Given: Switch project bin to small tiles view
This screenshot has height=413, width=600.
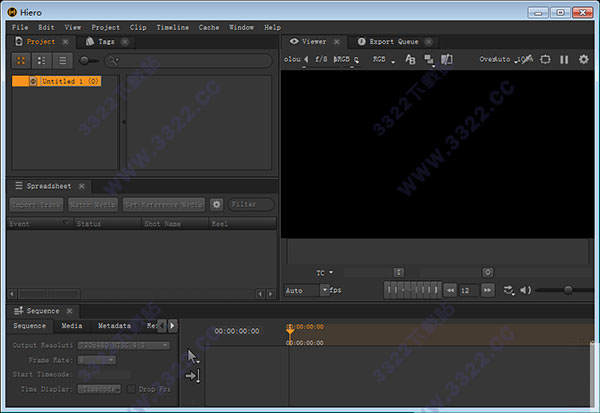Looking at the screenshot, I should (42, 60).
